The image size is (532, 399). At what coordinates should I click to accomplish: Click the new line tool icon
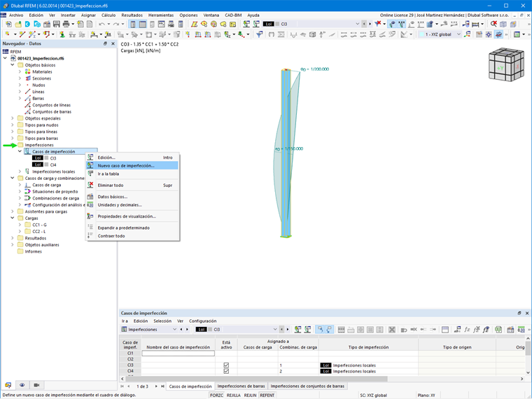coord(22,34)
